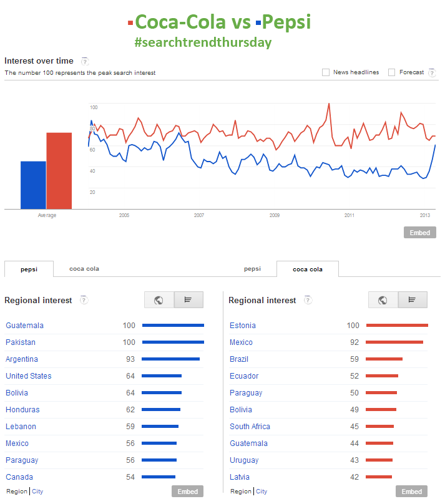
Task: Open Pakistan in pepsi regional list
Action: (x=21, y=342)
